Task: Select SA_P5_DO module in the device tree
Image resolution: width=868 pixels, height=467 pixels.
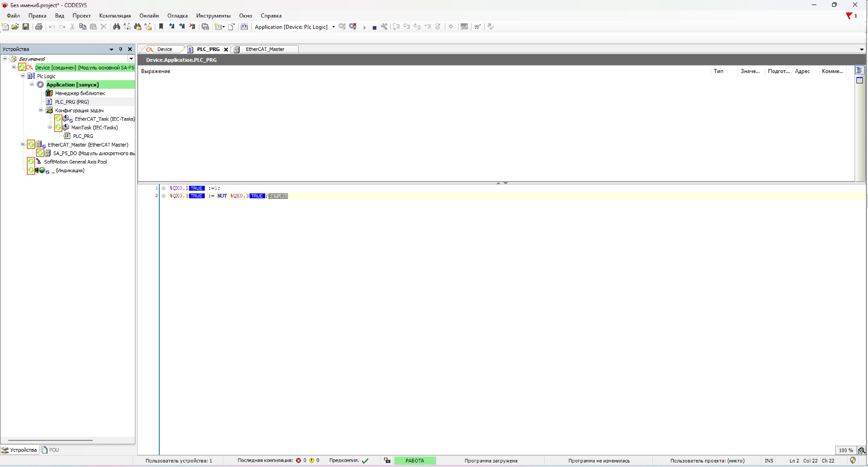Action: click(94, 153)
